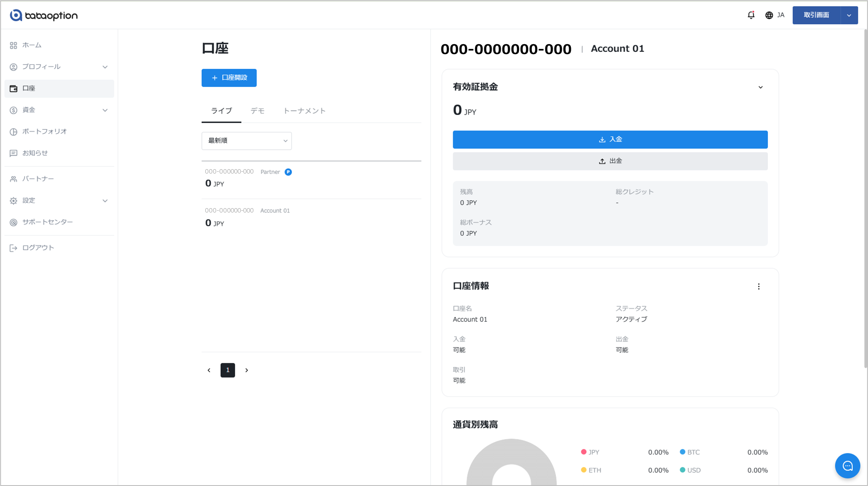Click the blue Partner P badge
The image size is (868, 486).
click(288, 172)
